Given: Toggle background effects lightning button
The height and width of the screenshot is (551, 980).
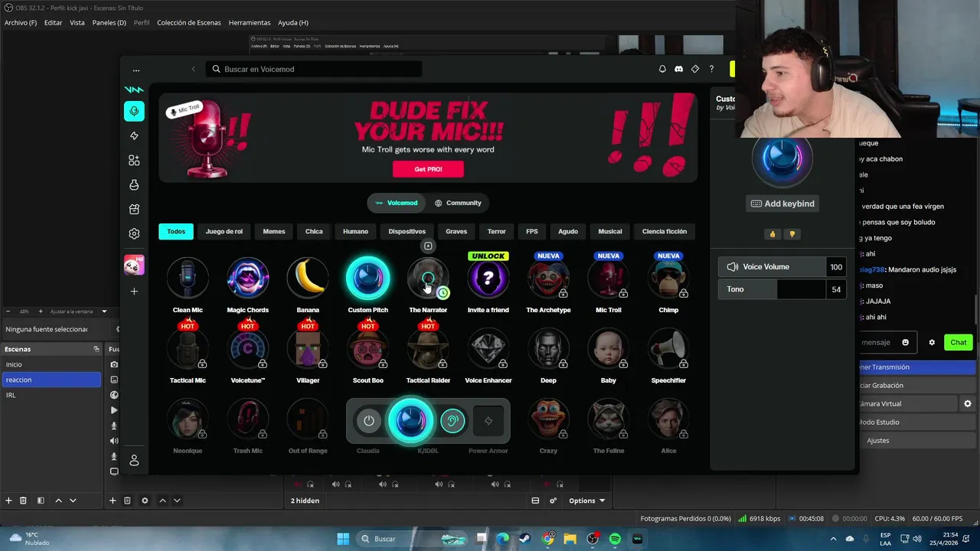Looking at the screenshot, I should [x=488, y=420].
